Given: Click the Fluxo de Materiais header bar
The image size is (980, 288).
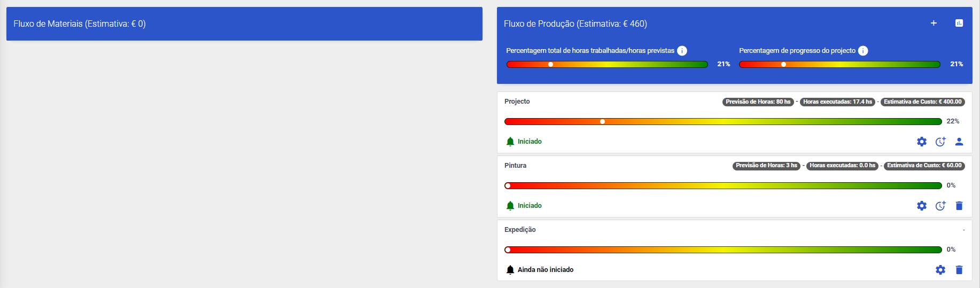Looking at the screenshot, I should pos(244,24).
